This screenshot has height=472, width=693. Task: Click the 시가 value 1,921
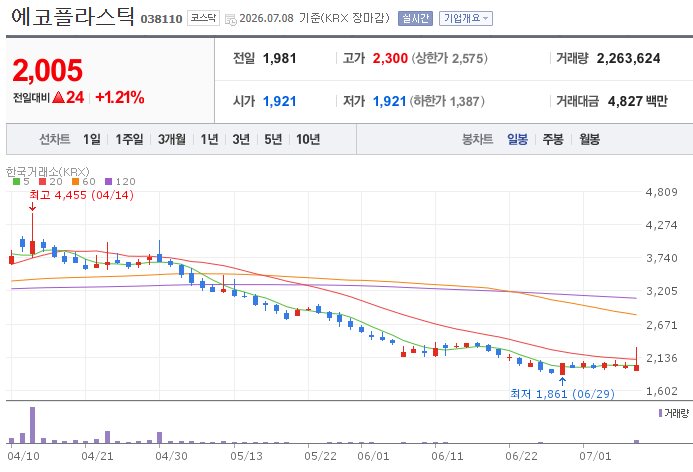tap(279, 102)
